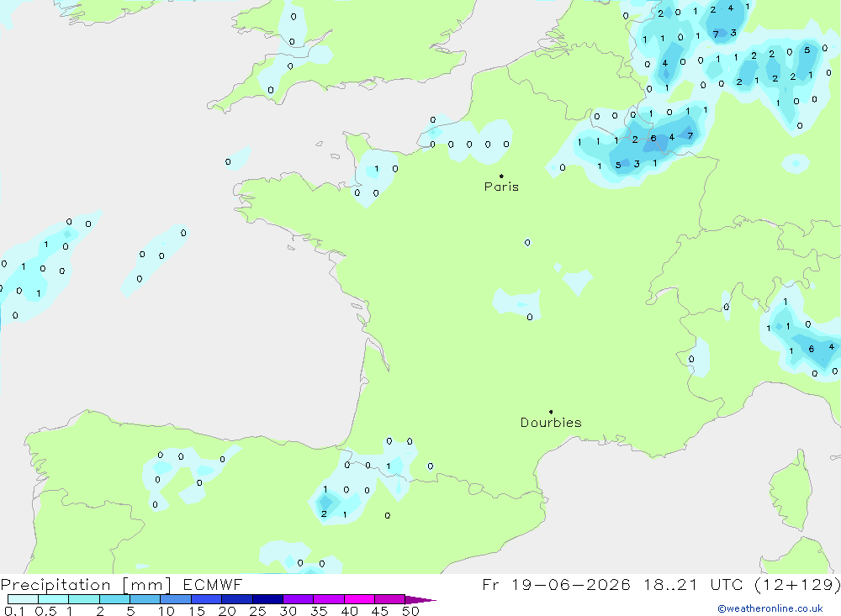Click the '(12+129)' forecast offset text
841x616 pixels.
[x=797, y=585]
